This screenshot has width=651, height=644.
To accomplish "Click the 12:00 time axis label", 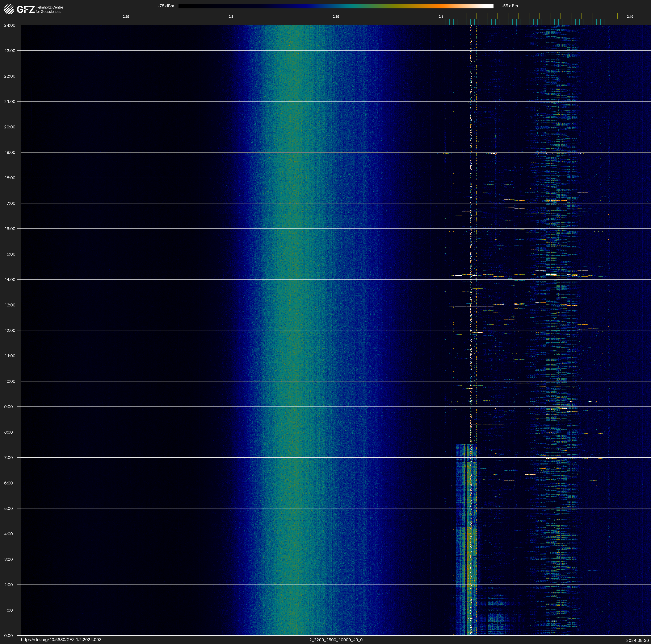I will (9, 330).
